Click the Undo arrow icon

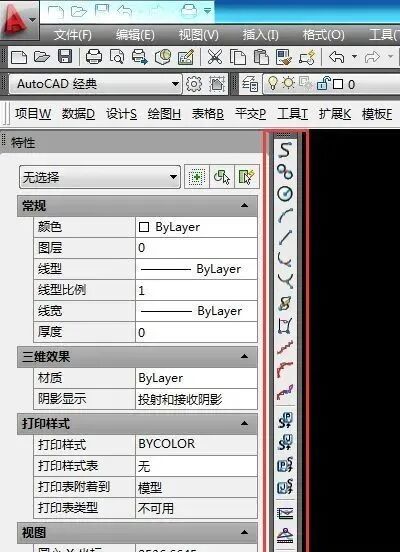tap(337, 56)
